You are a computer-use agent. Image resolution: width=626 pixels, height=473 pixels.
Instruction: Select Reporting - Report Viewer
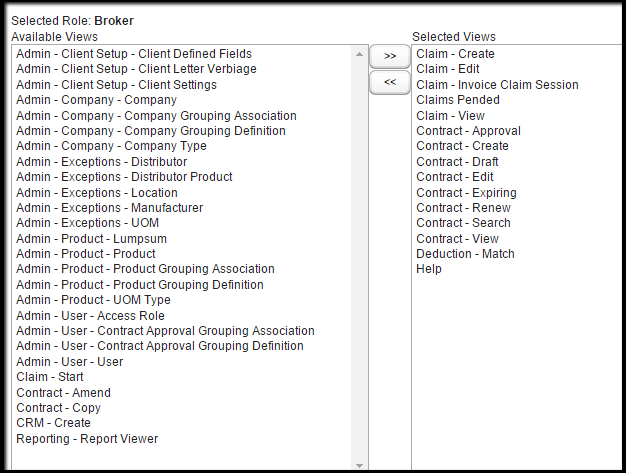[87, 439]
